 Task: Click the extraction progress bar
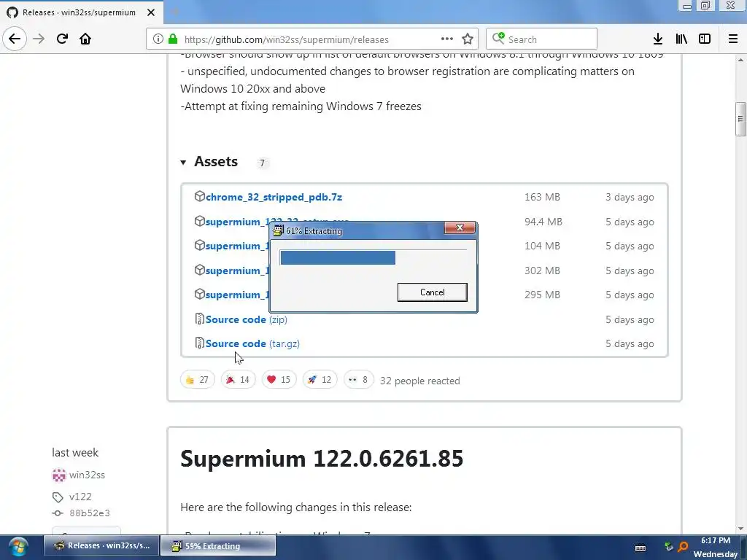[373, 257]
